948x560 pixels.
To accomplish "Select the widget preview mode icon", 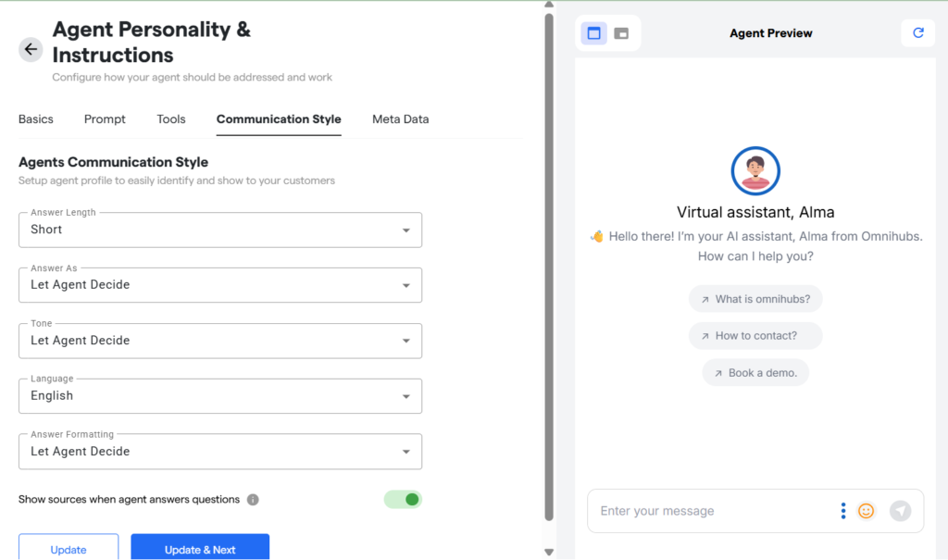I will click(x=621, y=33).
